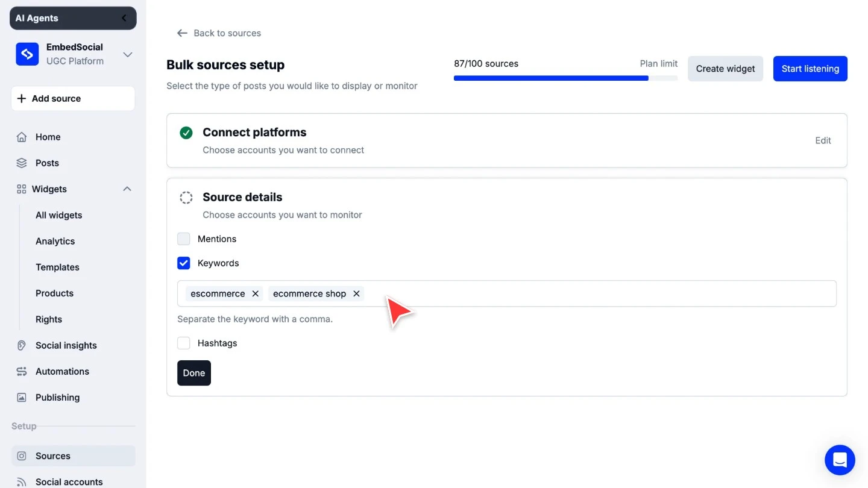Click the sources plan limit progress bar
The image size is (868, 488).
point(565,78)
